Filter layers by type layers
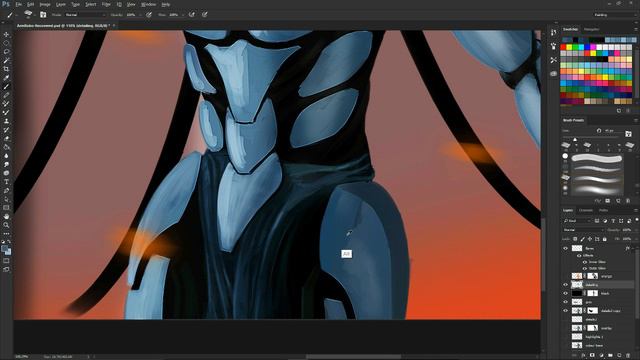 click(613, 221)
